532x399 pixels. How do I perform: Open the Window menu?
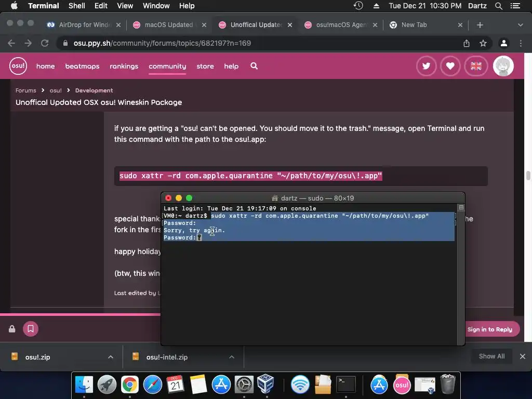coord(156,6)
